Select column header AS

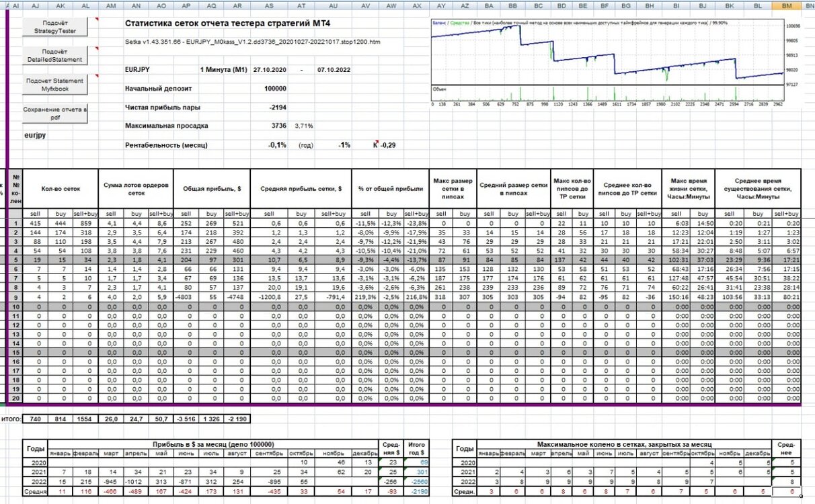268,5
